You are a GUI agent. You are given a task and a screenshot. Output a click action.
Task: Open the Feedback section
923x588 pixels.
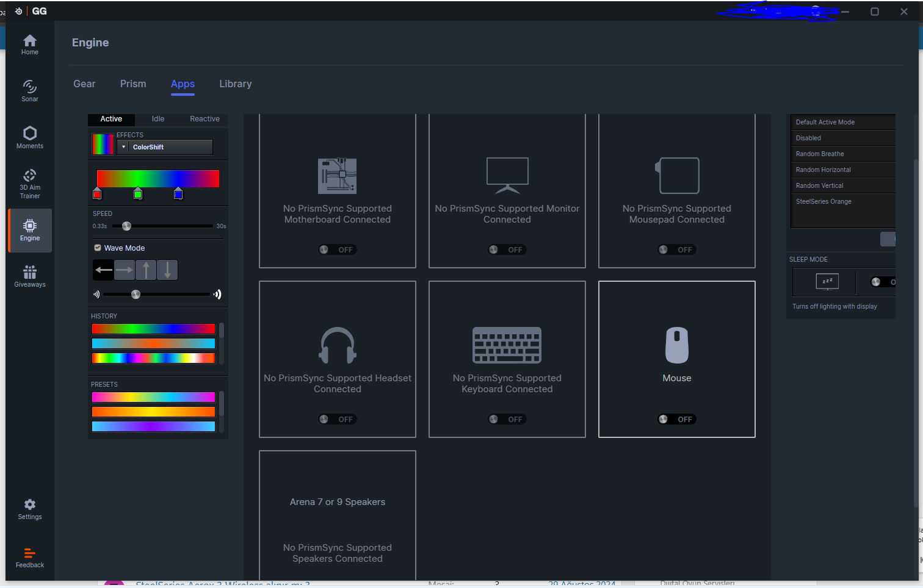point(30,558)
